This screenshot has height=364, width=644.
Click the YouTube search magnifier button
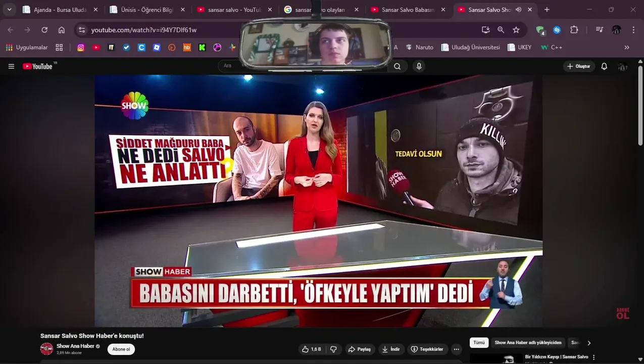[398, 66]
